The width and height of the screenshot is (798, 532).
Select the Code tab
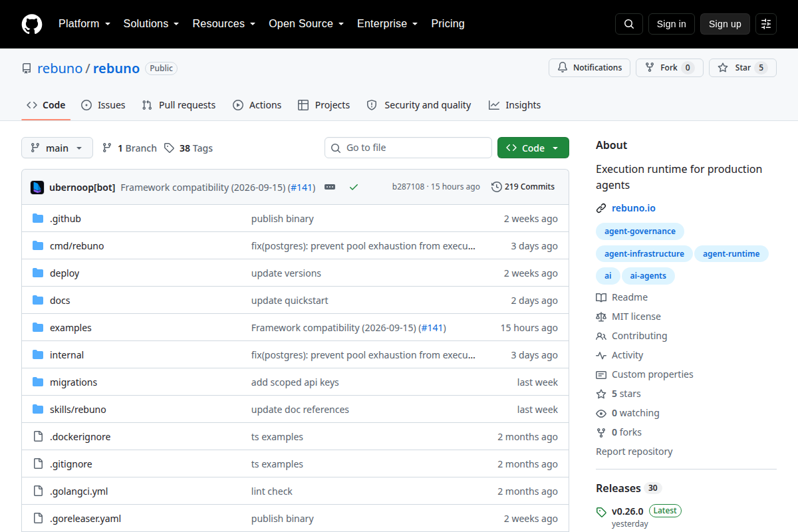click(x=46, y=105)
